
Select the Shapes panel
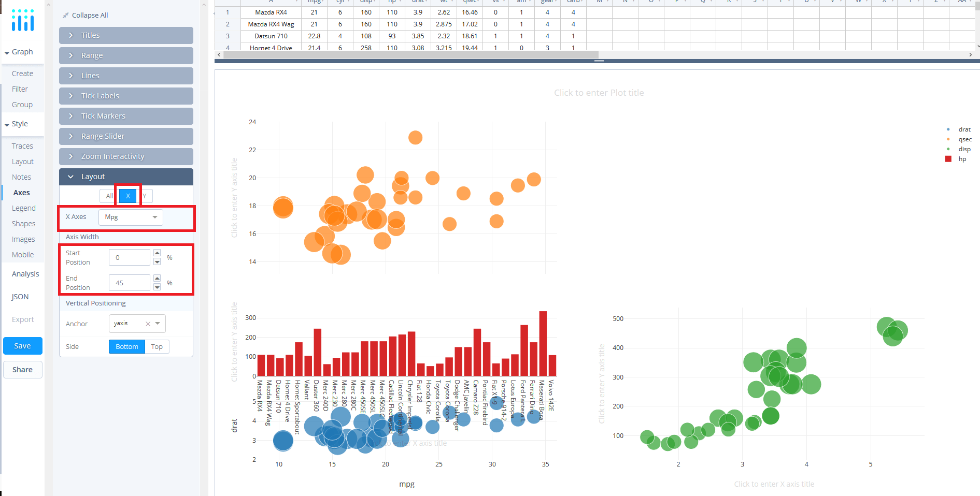(23, 223)
